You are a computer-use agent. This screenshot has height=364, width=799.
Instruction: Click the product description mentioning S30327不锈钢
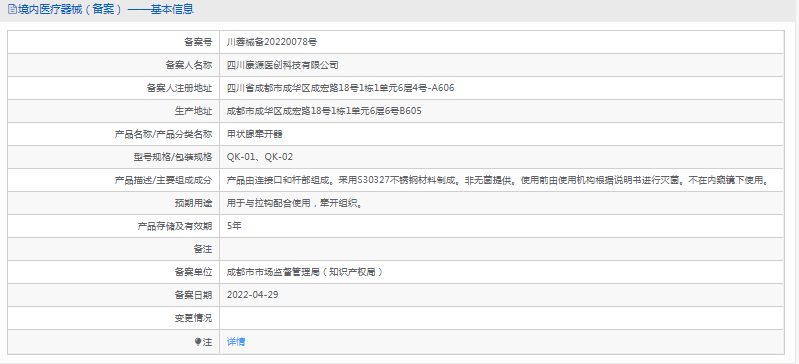497,180
